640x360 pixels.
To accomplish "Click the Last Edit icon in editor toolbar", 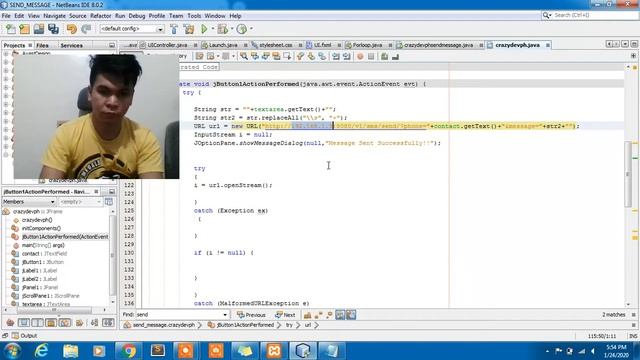I will (x=200, y=56).
